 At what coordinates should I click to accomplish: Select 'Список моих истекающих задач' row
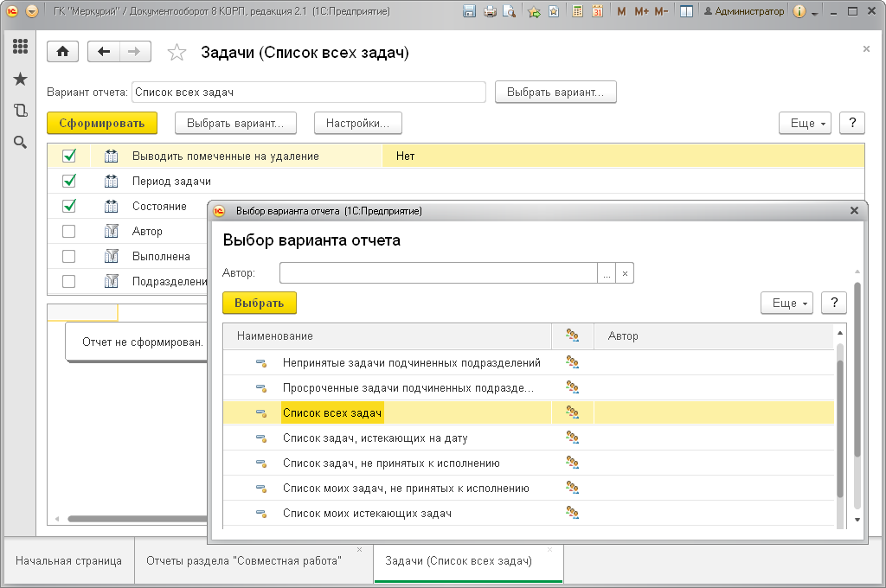coord(529,513)
